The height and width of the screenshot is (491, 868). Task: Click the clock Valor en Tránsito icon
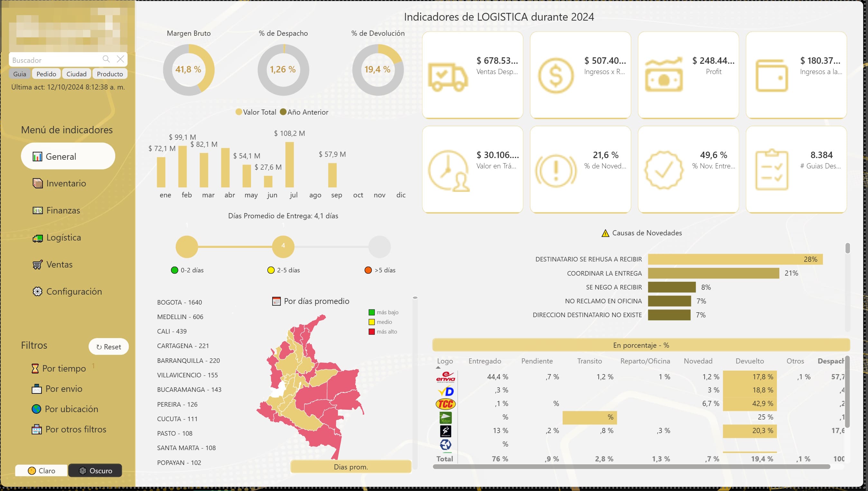(449, 170)
